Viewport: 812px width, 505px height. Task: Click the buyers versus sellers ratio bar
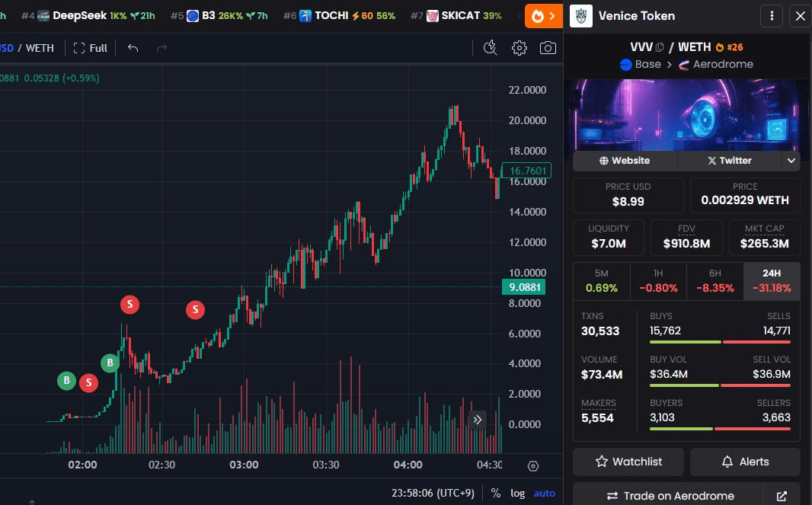click(x=720, y=429)
